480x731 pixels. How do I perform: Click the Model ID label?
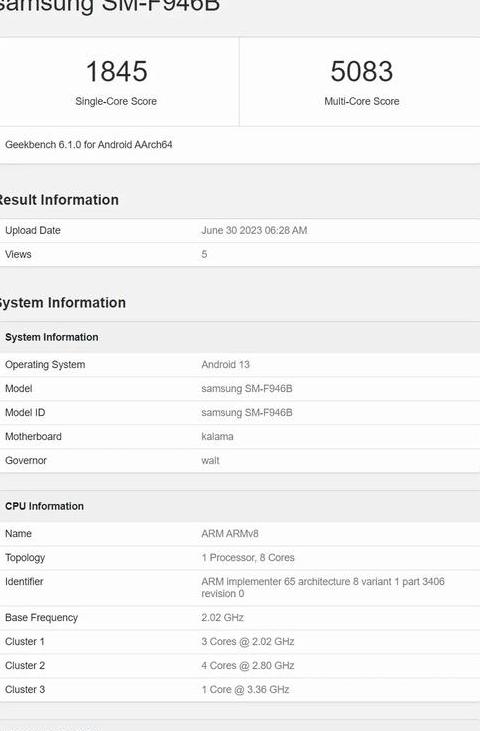pyautogui.click(x=25, y=413)
